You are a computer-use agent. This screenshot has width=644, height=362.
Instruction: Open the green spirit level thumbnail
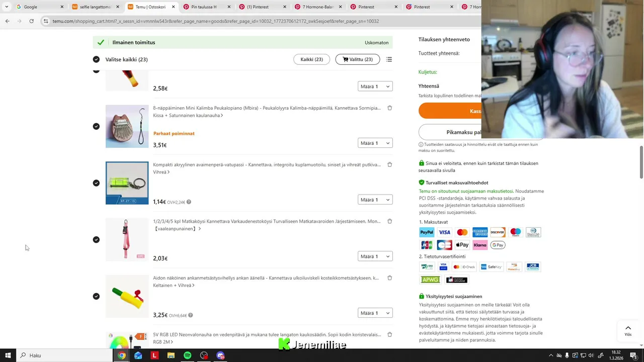[x=127, y=183]
